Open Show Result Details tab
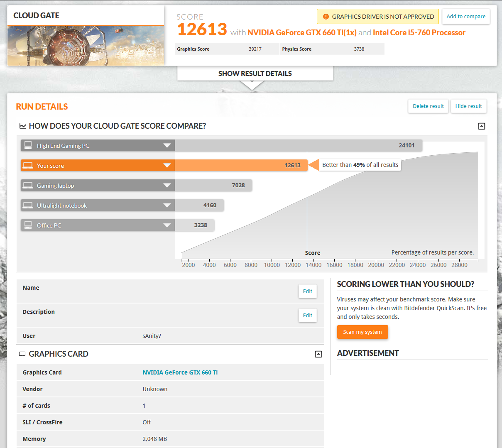 click(255, 73)
